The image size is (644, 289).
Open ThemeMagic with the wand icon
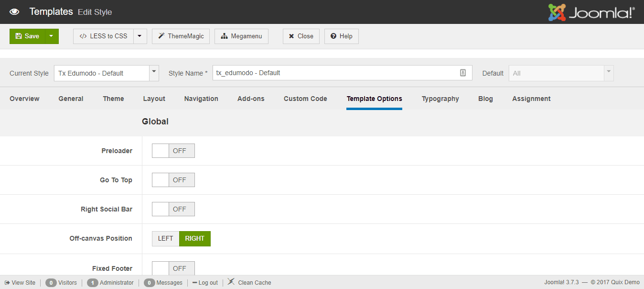tap(181, 36)
